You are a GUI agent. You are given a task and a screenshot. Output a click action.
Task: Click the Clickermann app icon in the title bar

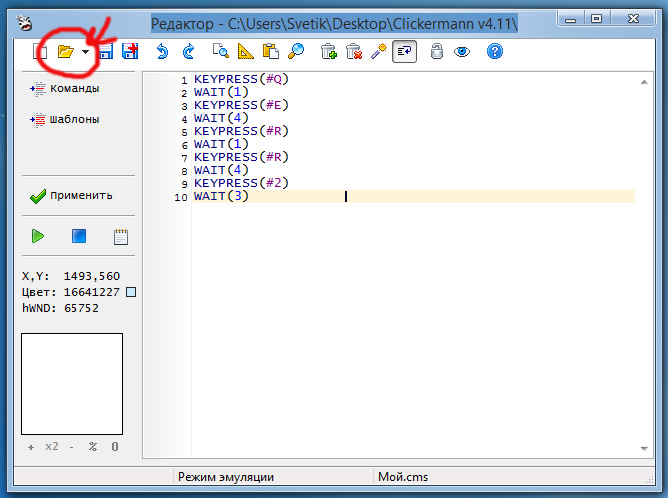(24, 23)
